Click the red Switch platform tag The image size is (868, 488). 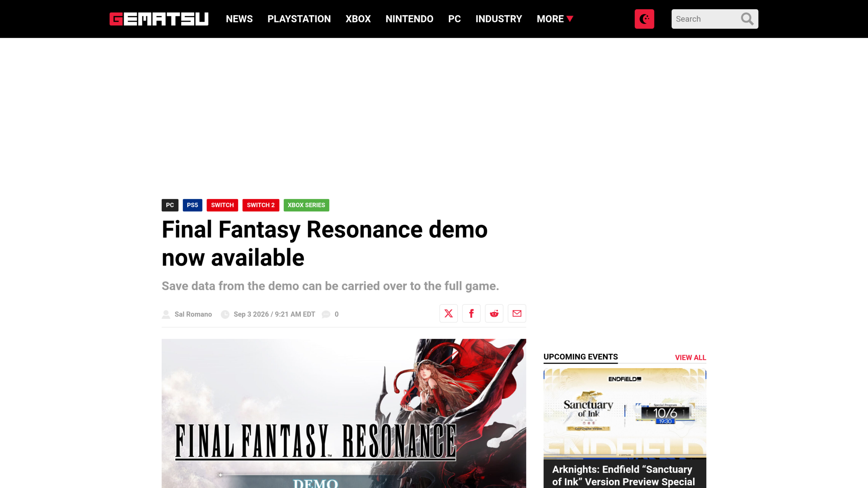click(222, 205)
